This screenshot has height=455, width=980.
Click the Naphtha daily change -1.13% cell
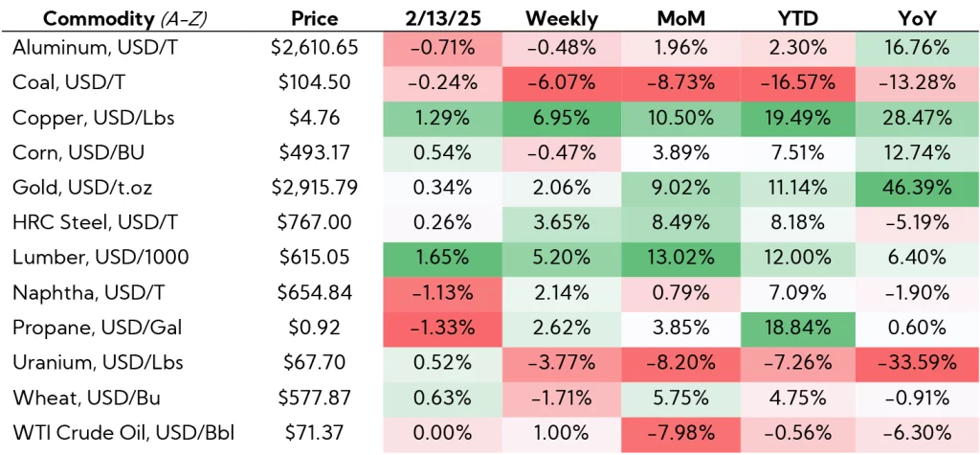pos(442,290)
